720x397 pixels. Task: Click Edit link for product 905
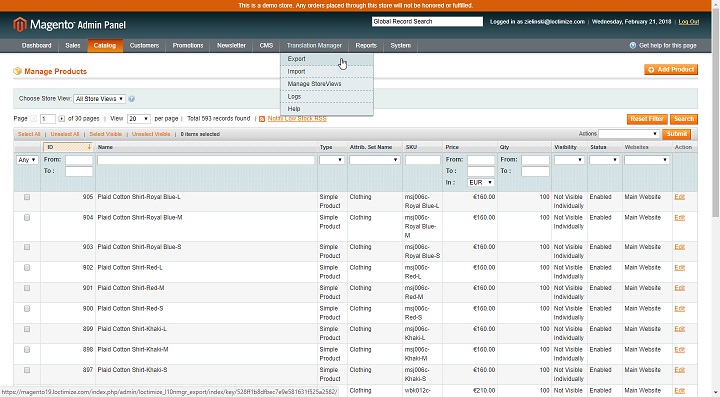click(x=680, y=197)
